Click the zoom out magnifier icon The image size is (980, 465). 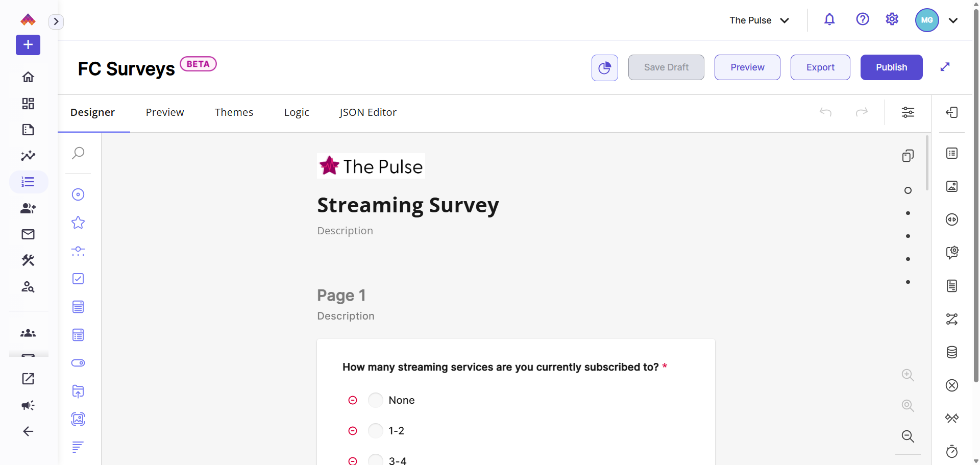tap(908, 436)
